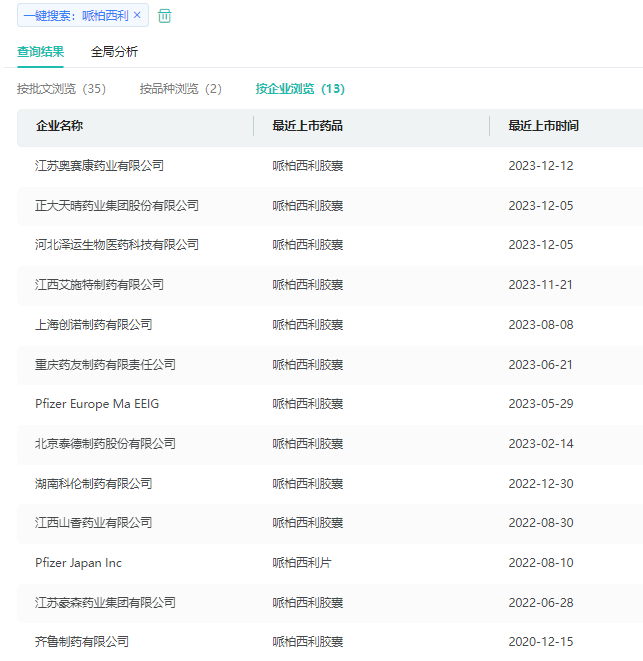The width and height of the screenshot is (643, 661).
Task: Select 按企业浏览 (13) view
Action: 300,89
